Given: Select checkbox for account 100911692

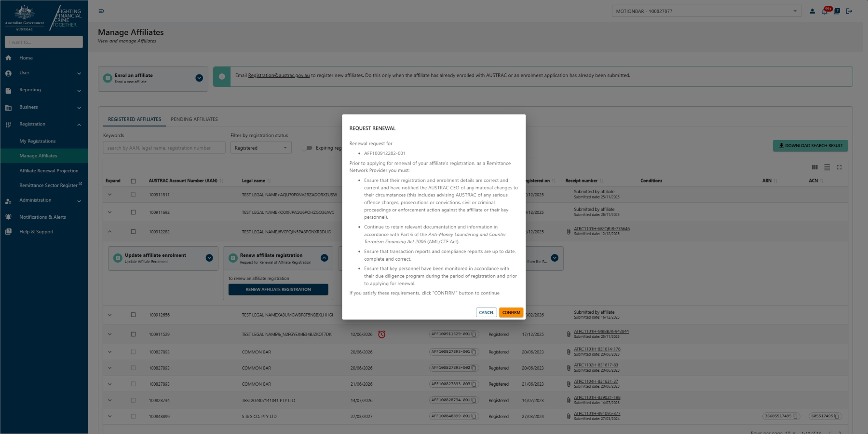Looking at the screenshot, I should click(x=133, y=212).
